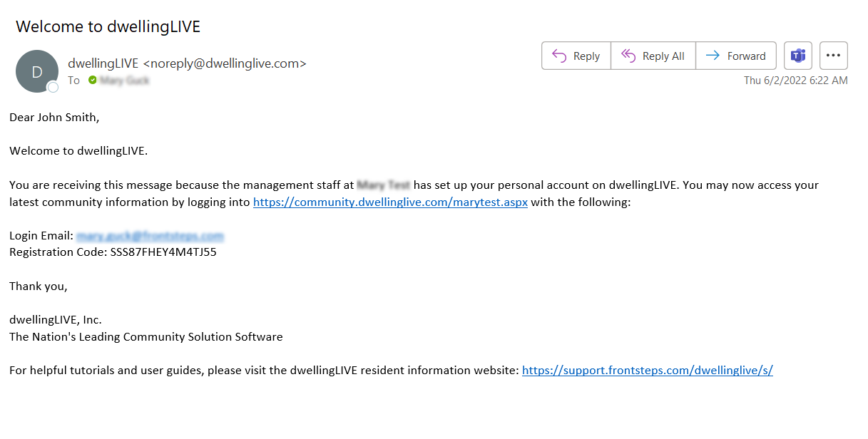
Task: Open the community.dwellinglive.com marytest.aspx link
Action: [390, 202]
